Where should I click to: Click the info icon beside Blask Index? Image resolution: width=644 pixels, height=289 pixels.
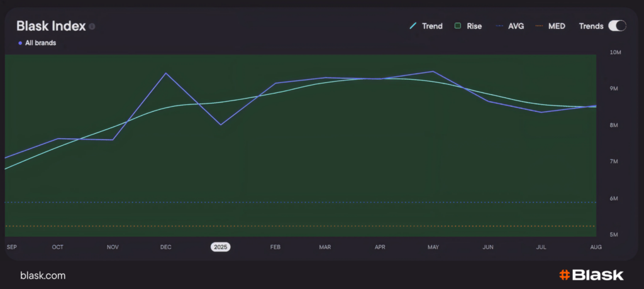click(x=92, y=27)
